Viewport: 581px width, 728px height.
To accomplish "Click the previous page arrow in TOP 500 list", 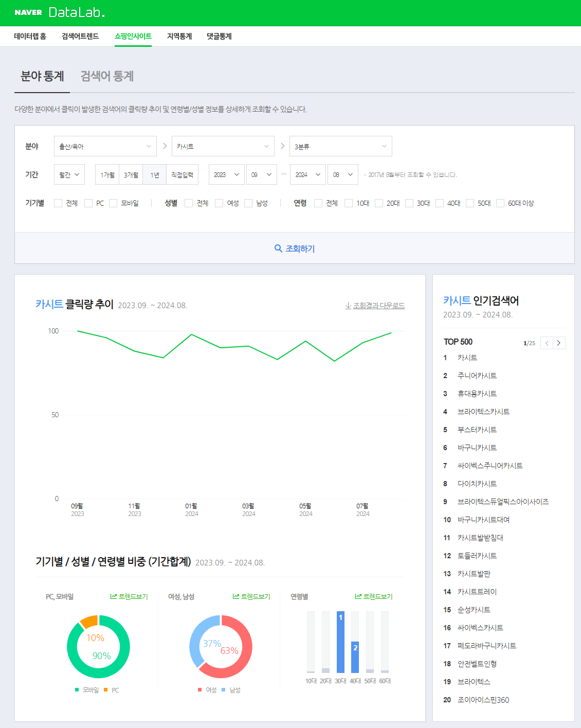I will click(547, 343).
